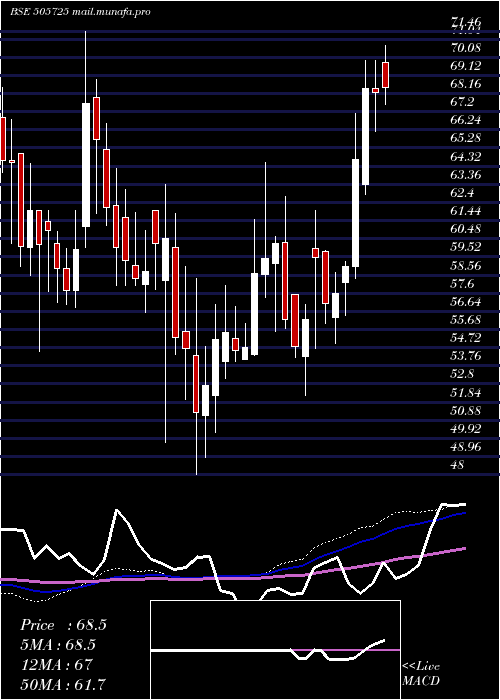Click the 57.6 price axis label
Screen dimensions: 500x700
pyautogui.click(x=462, y=283)
